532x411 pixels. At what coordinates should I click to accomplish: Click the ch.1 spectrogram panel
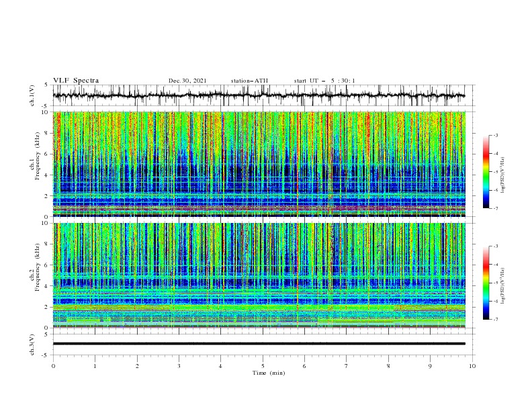pos(259,164)
